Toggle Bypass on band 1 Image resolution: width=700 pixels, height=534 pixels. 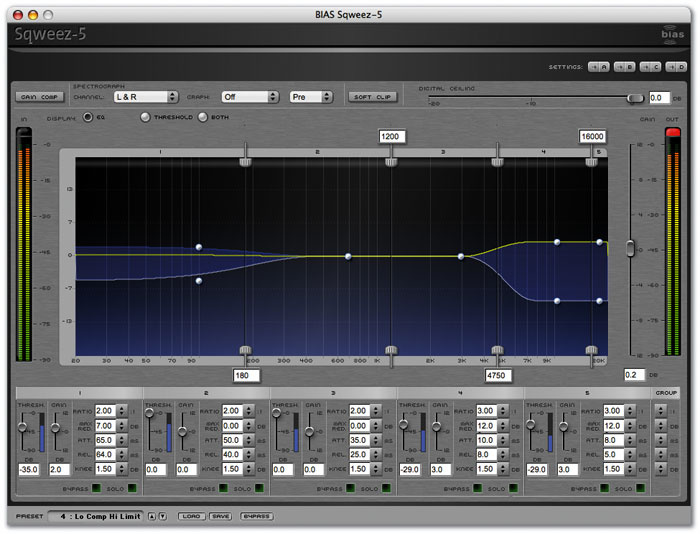click(x=96, y=488)
